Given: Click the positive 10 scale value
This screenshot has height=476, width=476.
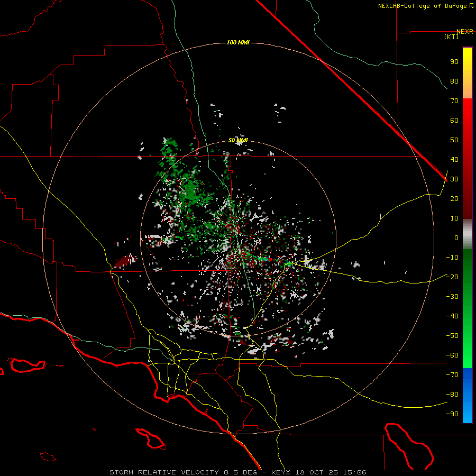Looking at the screenshot, I should (454, 218).
